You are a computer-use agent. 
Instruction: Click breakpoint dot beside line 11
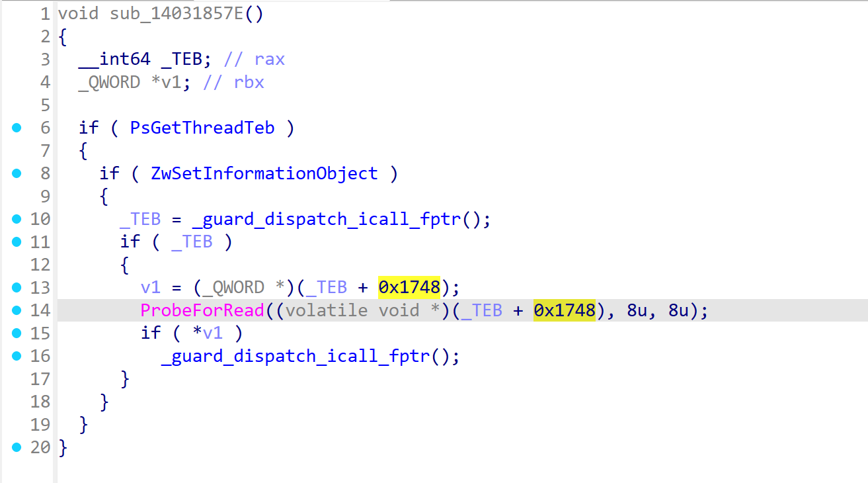(x=17, y=241)
